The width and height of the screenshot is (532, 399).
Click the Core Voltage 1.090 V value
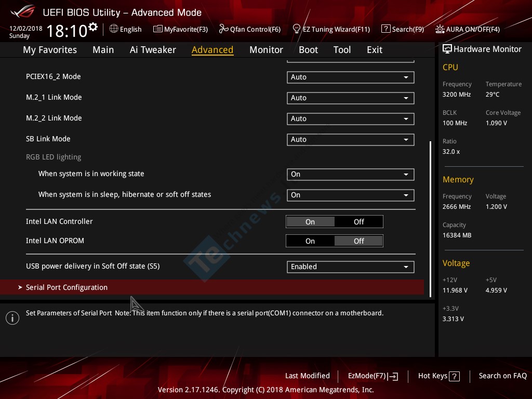tap(496, 123)
